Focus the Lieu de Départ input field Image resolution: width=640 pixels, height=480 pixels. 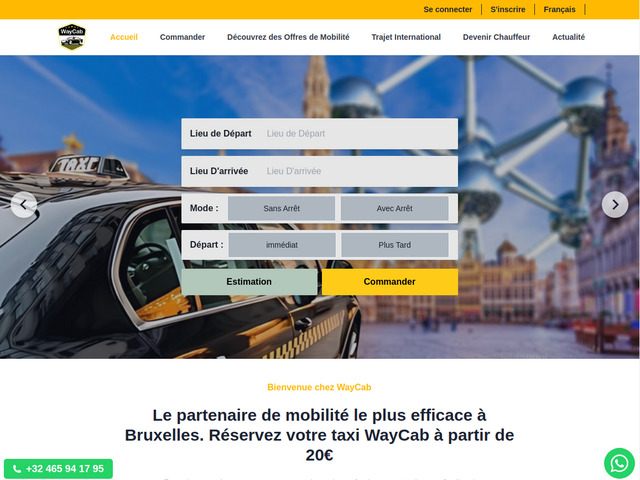tap(358, 133)
